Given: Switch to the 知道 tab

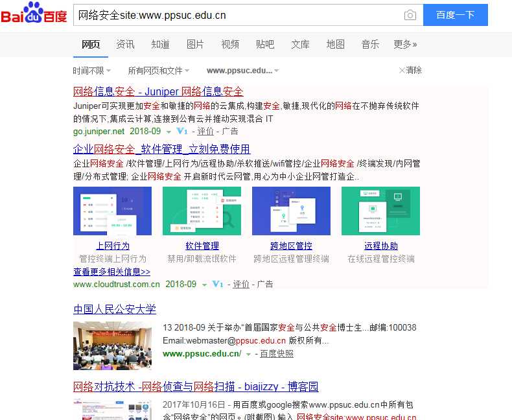Looking at the screenshot, I should 160,45.
